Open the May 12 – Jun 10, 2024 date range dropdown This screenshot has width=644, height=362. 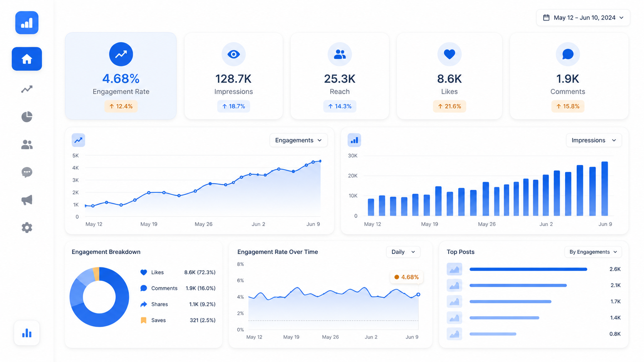point(583,18)
